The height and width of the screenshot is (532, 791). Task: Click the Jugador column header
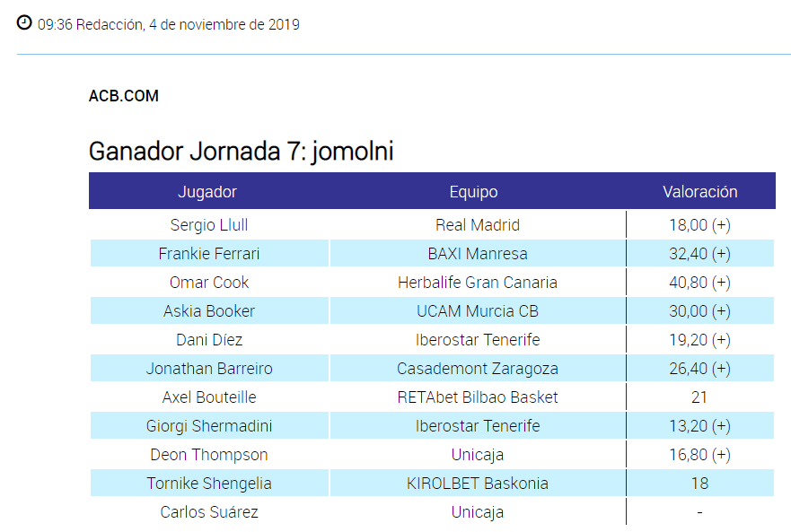(x=207, y=192)
